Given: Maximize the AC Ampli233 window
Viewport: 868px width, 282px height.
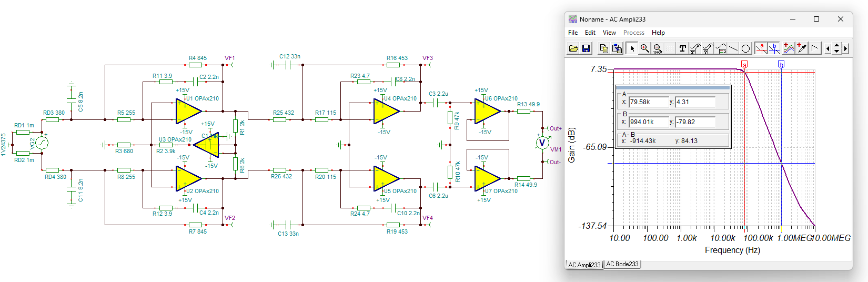Looking at the screenshot, I should (x=816, y=19).
